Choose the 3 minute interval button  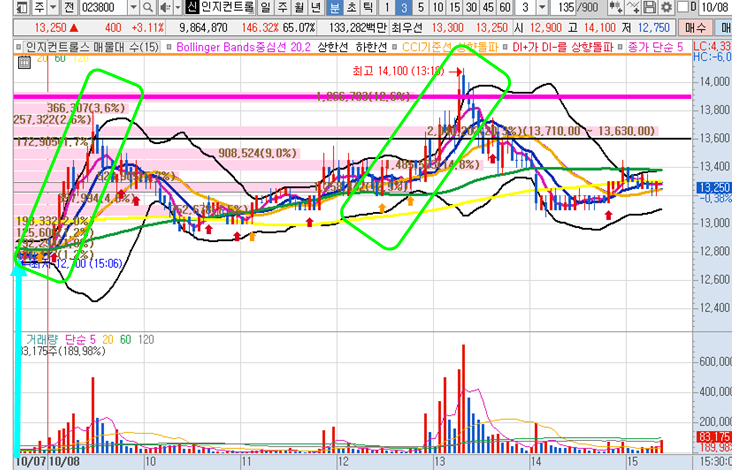click(x=404, y=7)
